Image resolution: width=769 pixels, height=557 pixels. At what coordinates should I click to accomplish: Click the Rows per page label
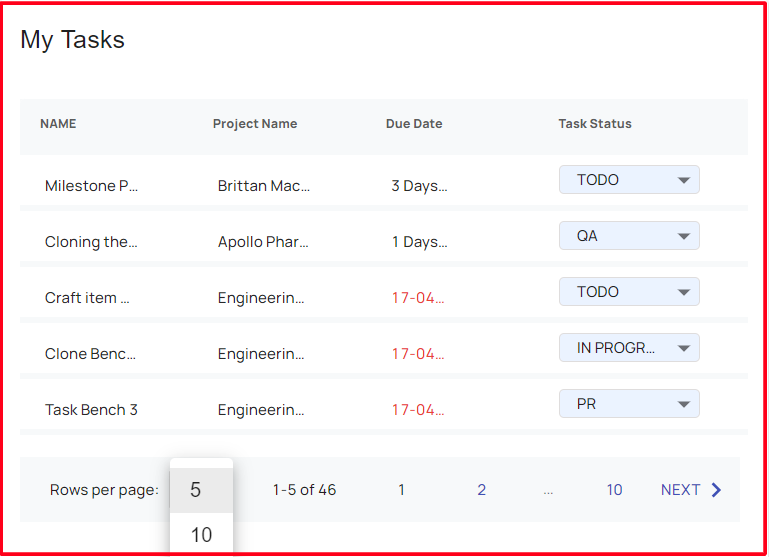pyautogui.click(x=104, y=490)
